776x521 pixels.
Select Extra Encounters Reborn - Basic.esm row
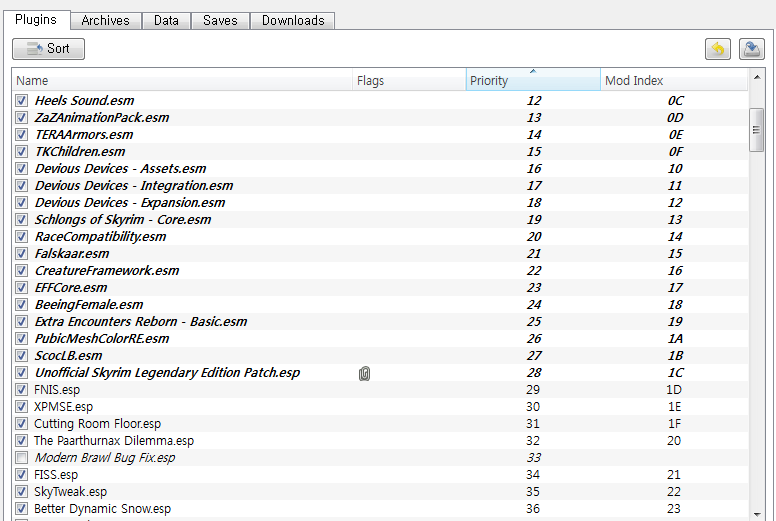380,322
